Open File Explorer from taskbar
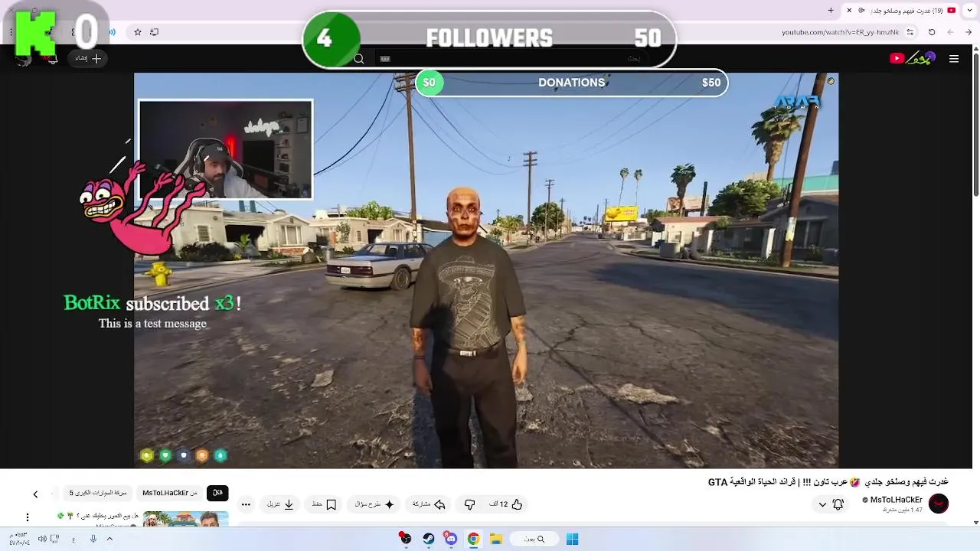 pyautogui.click(x=495, y=539)
